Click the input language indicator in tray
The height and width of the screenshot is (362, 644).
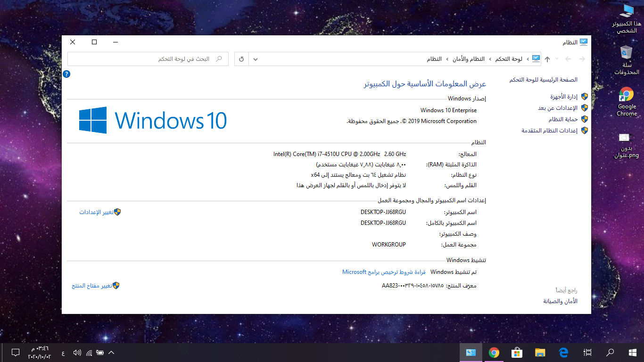click(x=64, y=353)
